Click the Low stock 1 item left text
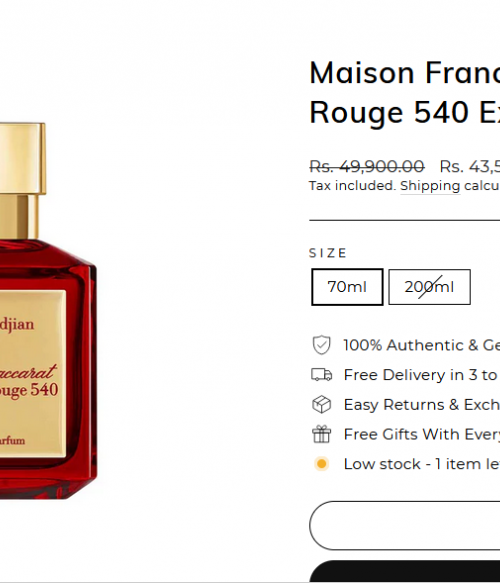Image resolution: width=500 pixels, height=583 pixels. 422,464
